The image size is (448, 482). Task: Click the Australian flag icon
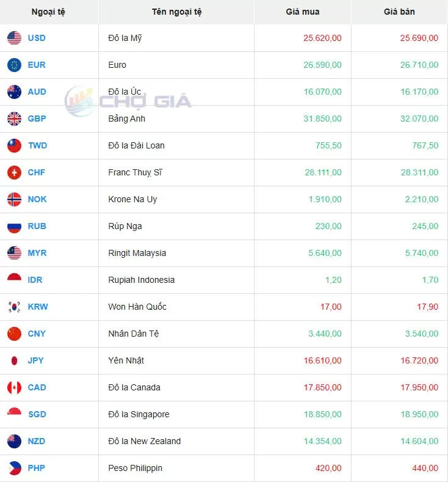pyautogui.click(x=14, y=92)
